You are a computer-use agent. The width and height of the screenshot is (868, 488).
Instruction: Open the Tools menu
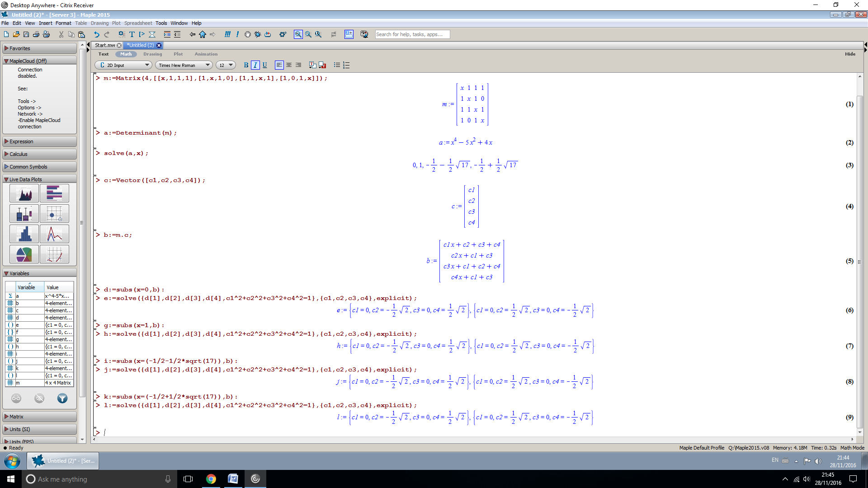tap(161, 23)
